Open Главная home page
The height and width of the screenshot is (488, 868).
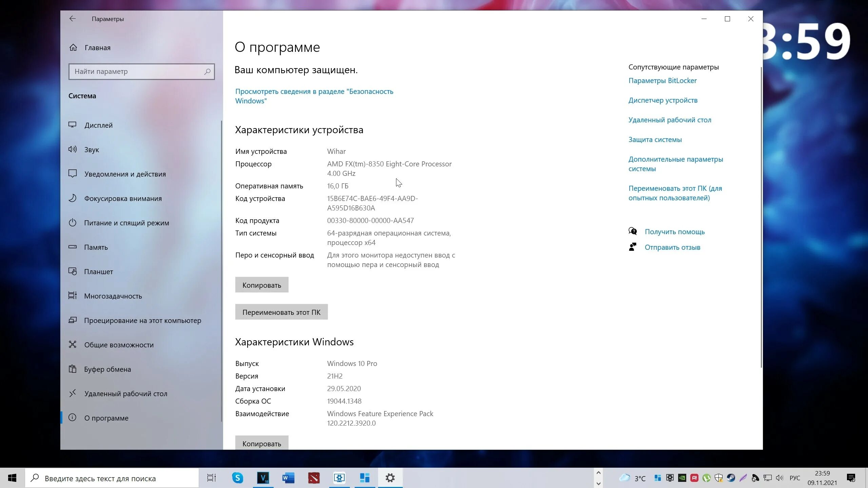click(x=97, y=48)
